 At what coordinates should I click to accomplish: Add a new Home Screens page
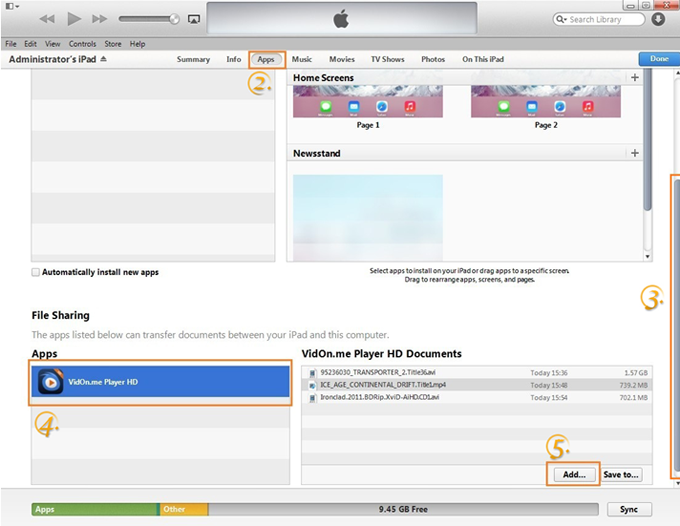click(x=634, y=78)
